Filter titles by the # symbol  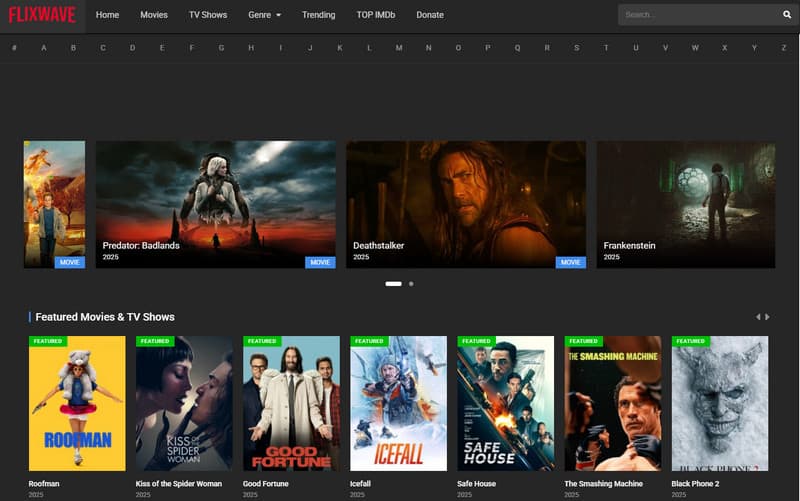(x=14, y=48)
